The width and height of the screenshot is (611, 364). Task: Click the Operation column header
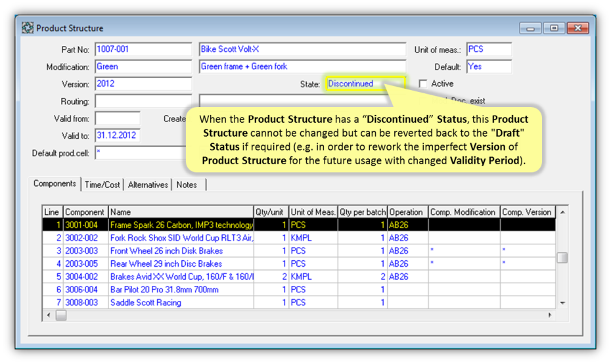tap(407, 212)
